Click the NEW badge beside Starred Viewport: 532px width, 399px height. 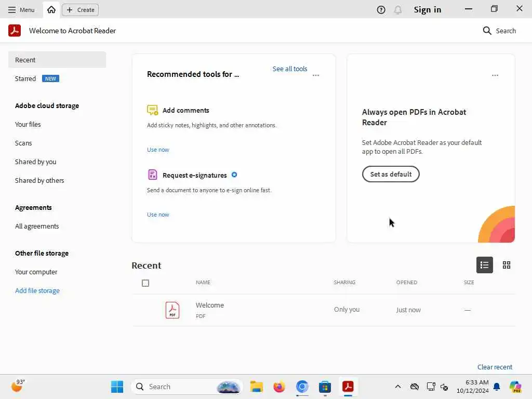(x=50, y=79)
